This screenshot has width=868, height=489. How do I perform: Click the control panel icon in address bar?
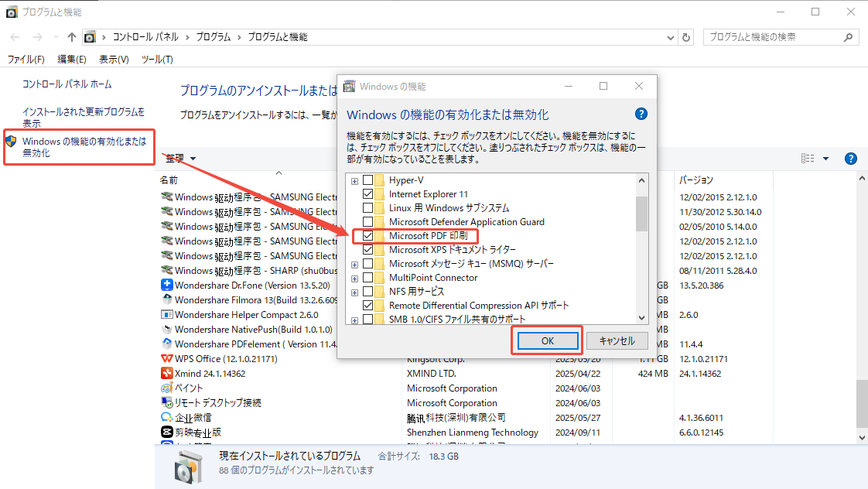point(90,37)
